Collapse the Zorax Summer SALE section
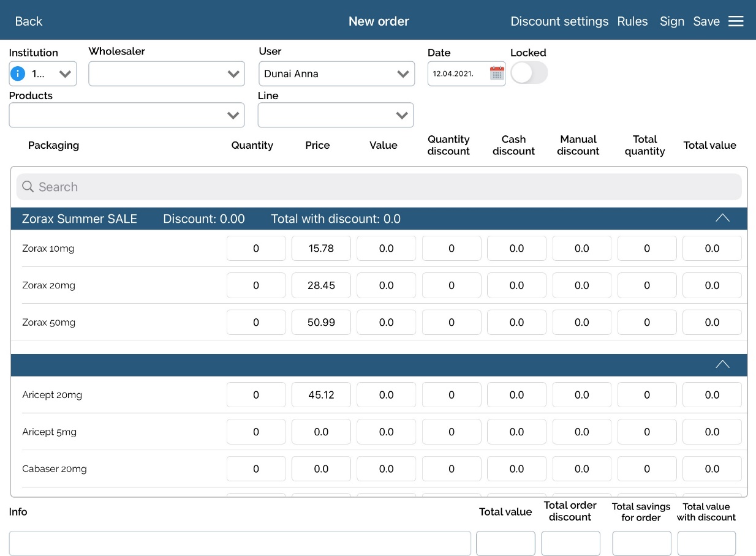756x556 pixels. [722, 219]
